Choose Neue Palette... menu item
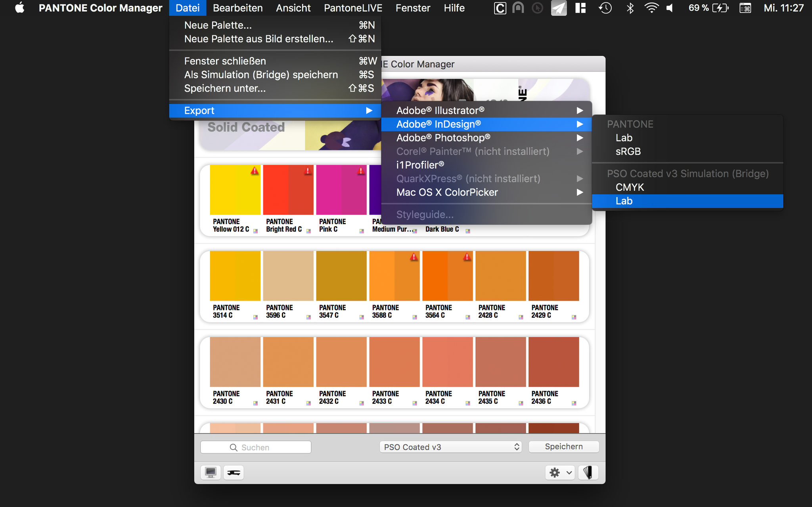812x507 pixels. coord(275,25)
